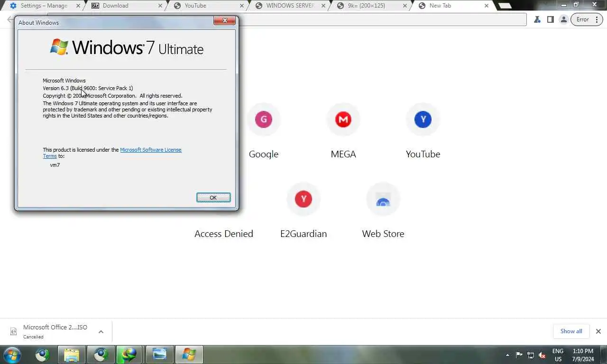Open the Web Store shortcut tile
The image size is (607, 364).
[383, 210]
